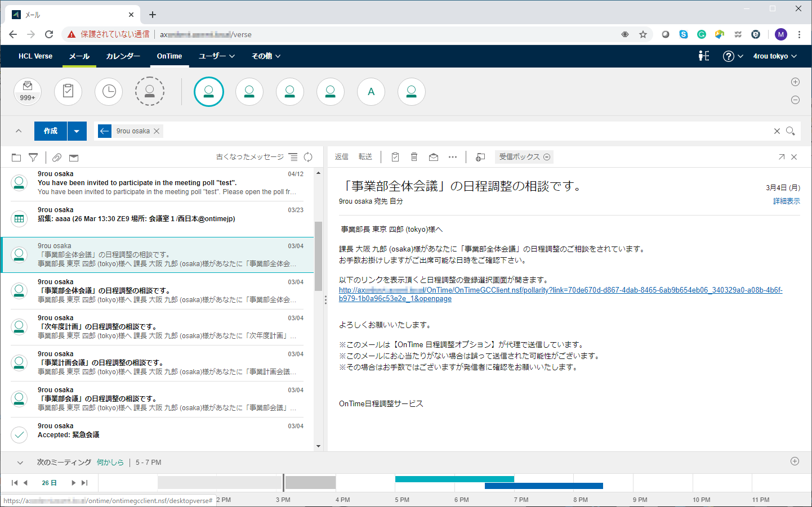Select the filter icon above message list

coord(33,157)
